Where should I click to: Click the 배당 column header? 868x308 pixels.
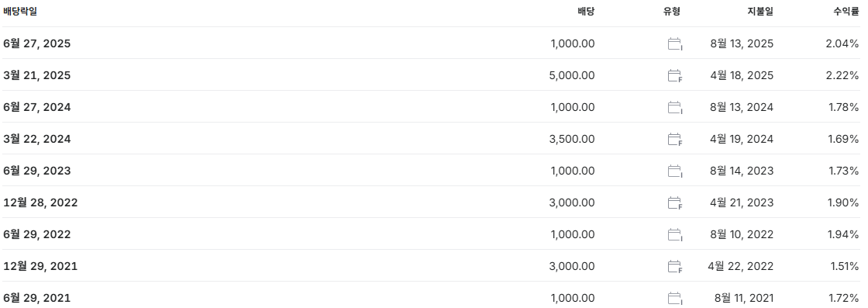(x=586, y=11)
